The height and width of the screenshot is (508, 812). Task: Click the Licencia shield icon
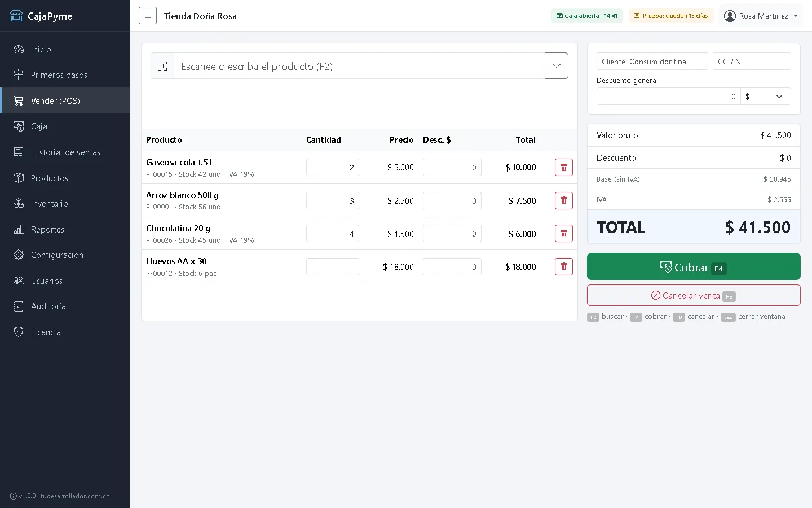point(19,332)
